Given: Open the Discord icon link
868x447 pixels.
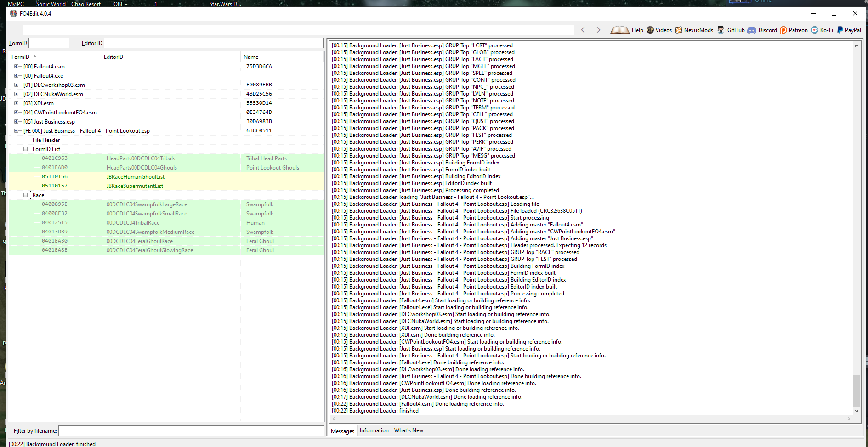Looking at the screenshot, I should [x=752, y=30].
